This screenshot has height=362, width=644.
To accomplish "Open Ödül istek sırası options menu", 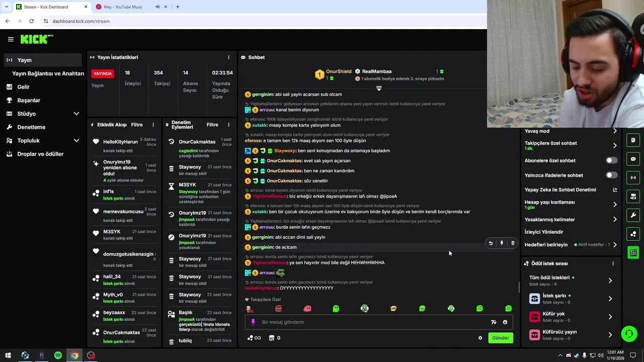I will (x=613, y=263).
